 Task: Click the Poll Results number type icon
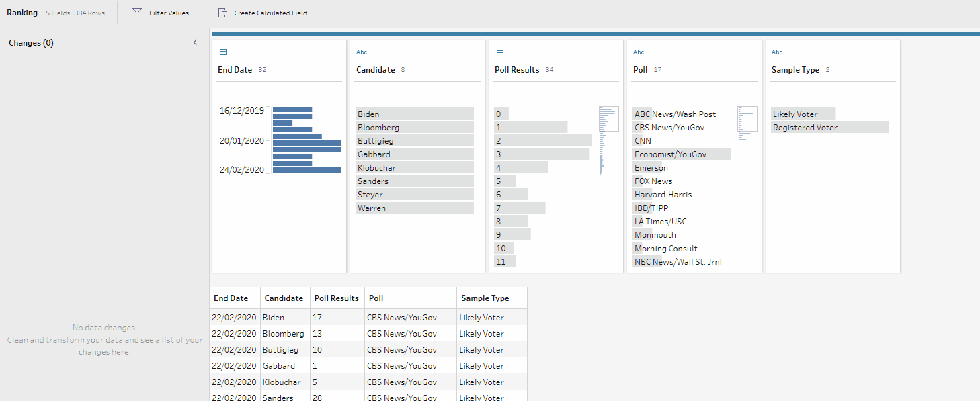[499, 52]
